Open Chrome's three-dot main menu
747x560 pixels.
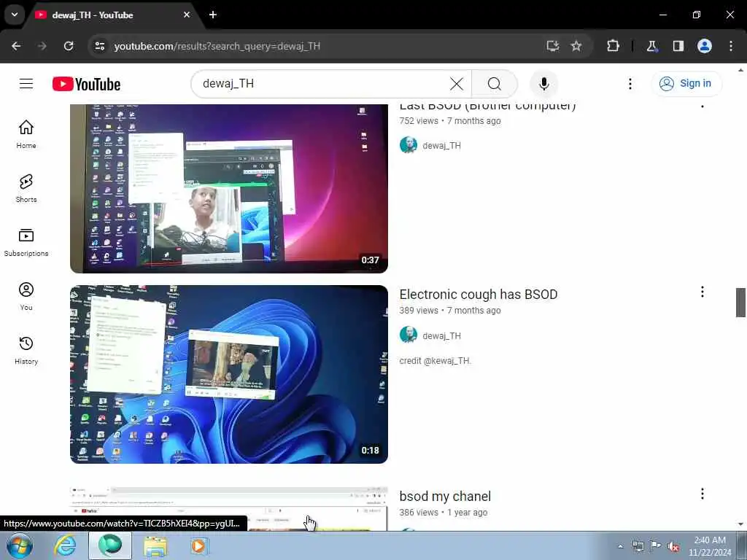coord(730,46)
